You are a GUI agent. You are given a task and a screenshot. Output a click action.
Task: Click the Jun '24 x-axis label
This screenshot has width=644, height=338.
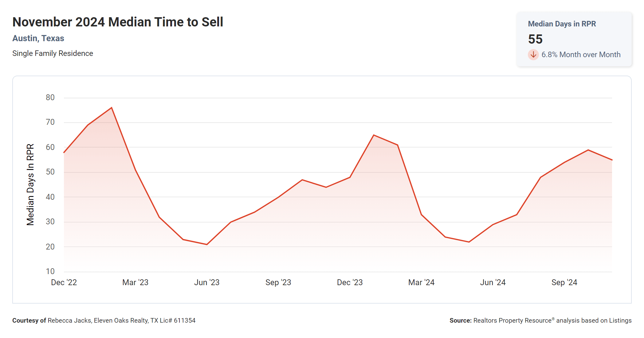pos(493,282)
